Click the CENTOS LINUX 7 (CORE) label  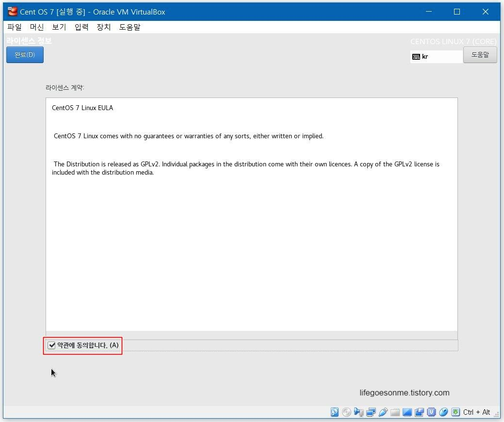coord(453,41)
